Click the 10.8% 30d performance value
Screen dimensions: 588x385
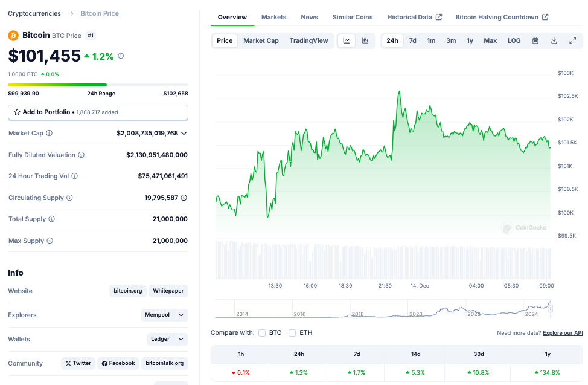tap(478, 372)
